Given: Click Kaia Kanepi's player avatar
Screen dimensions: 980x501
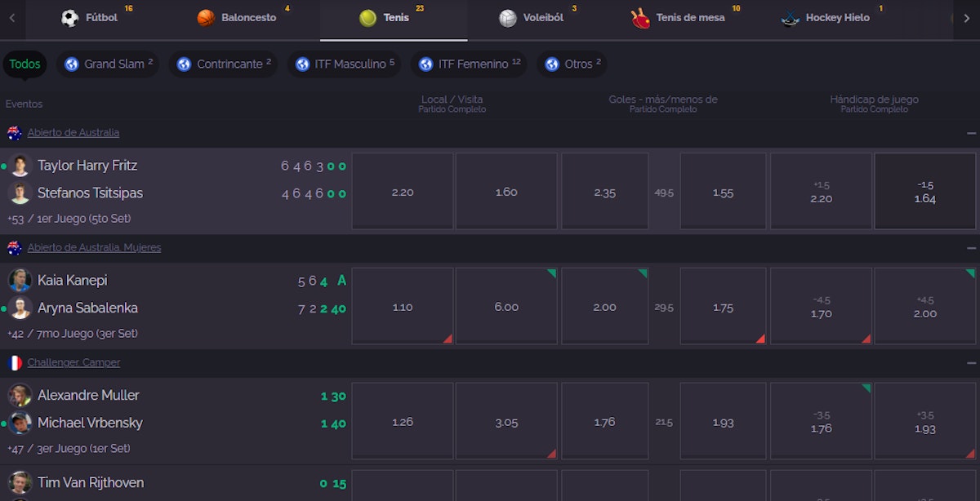Looking at the screenshot, I should click(20, 280).
